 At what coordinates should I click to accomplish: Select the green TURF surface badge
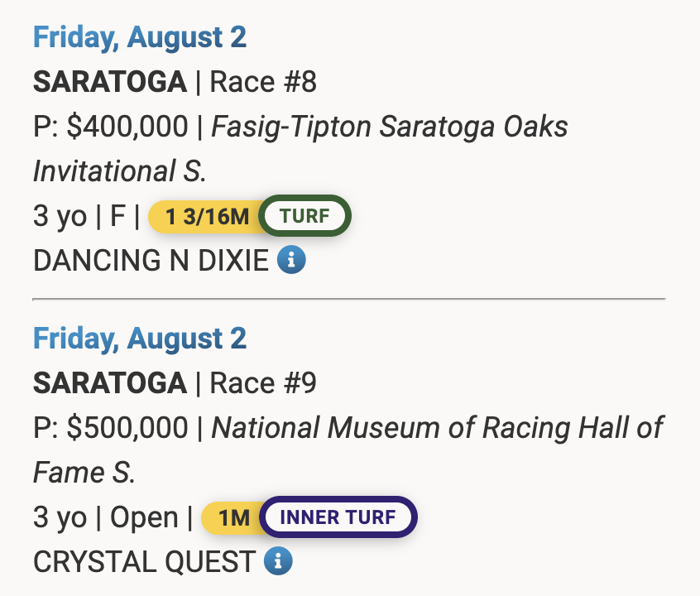[304, 218]
